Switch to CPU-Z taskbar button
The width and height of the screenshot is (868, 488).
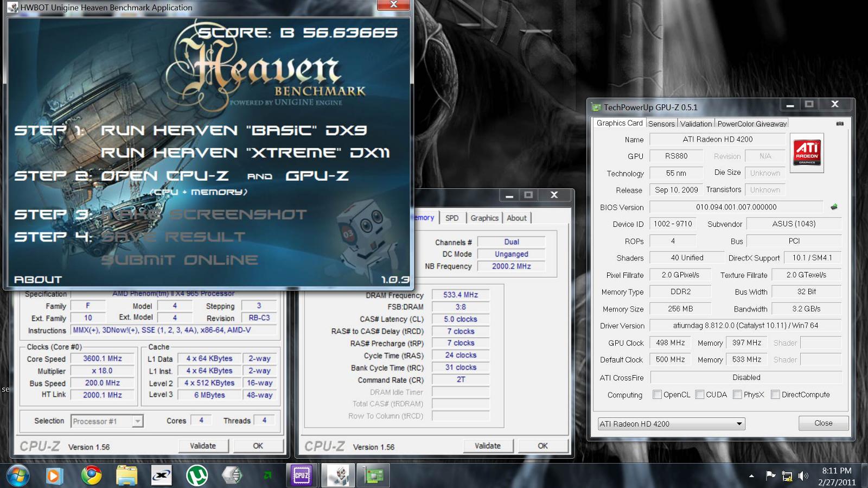[x=302, y=476]
